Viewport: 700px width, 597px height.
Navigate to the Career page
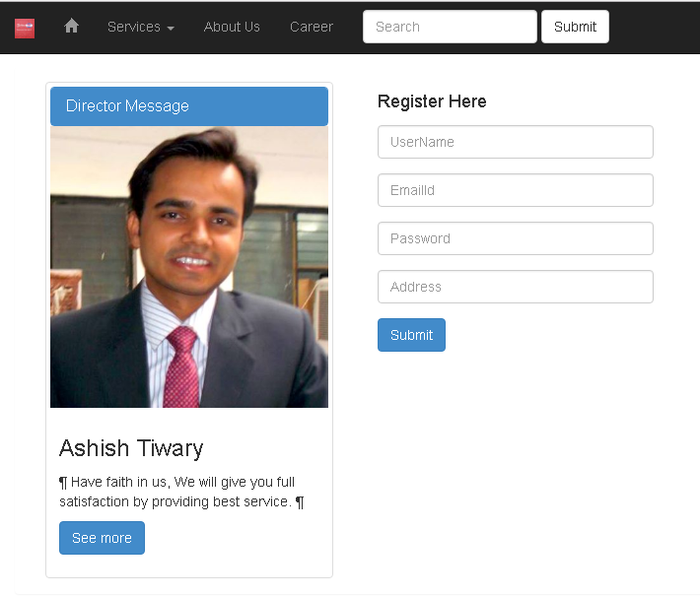click(312, 27)
